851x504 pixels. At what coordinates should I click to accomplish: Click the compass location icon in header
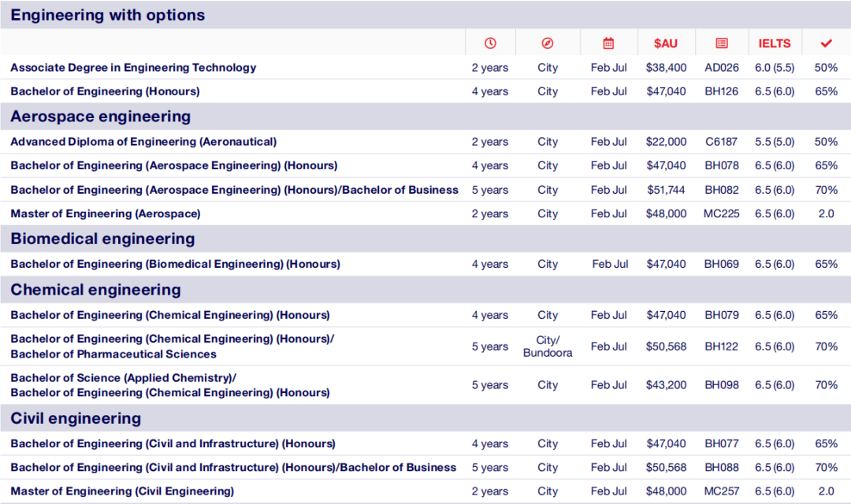coord(547,43)
